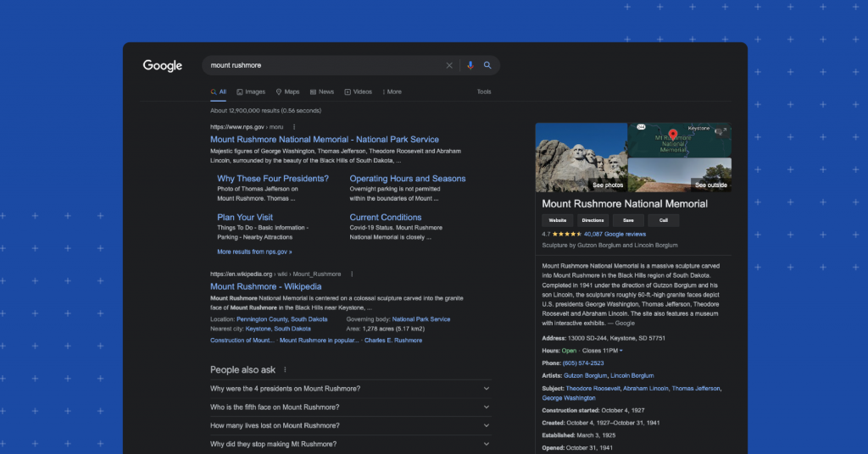Open the Tools options
The height and width of the screenshot is (454, 868).
click(484, 91)
